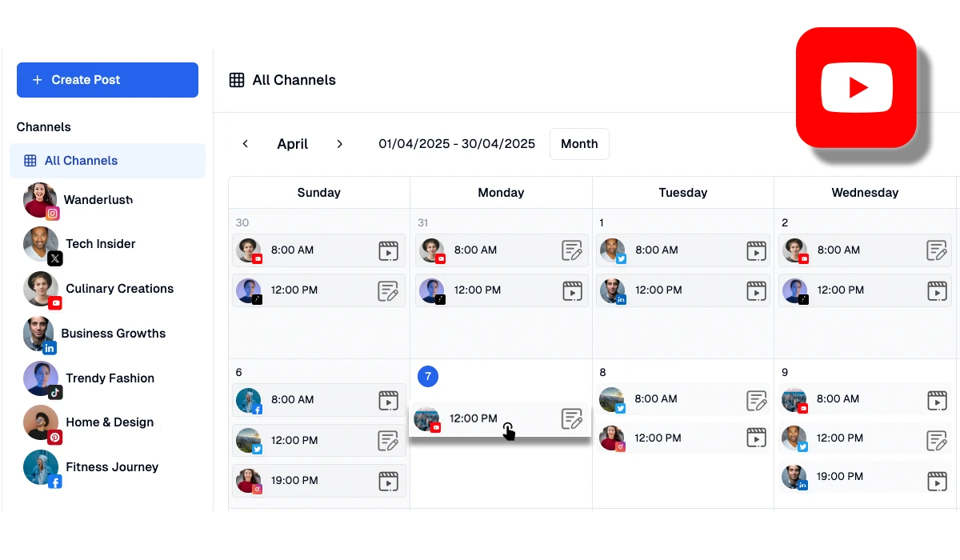Click video icon on Sunday 6 19:00 PM post
The image size is (960, 560).
point(388,481)
